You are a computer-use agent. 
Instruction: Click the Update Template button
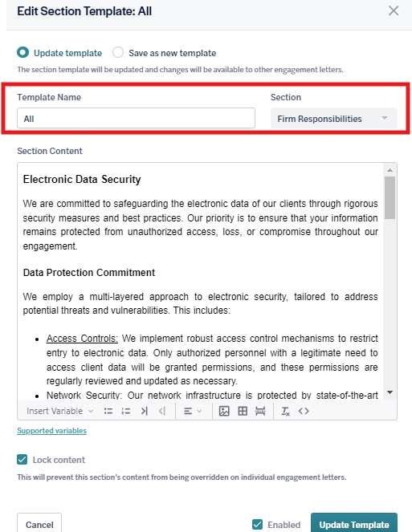click(354, 524)
